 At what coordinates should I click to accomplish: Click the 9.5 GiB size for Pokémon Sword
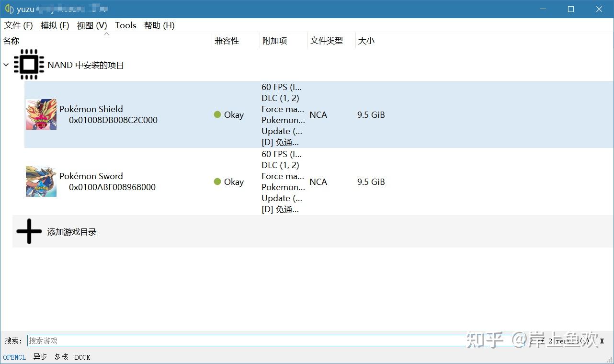click(x=371, y=182)
